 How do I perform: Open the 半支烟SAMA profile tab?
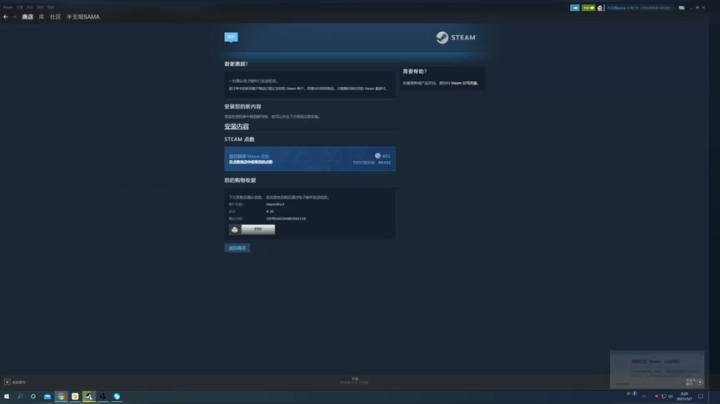83,17
